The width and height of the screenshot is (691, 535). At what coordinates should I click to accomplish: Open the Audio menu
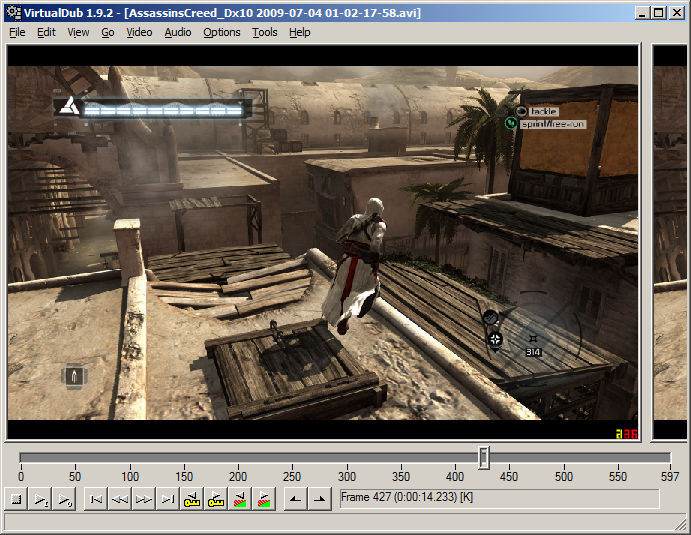tap(178, 33)
